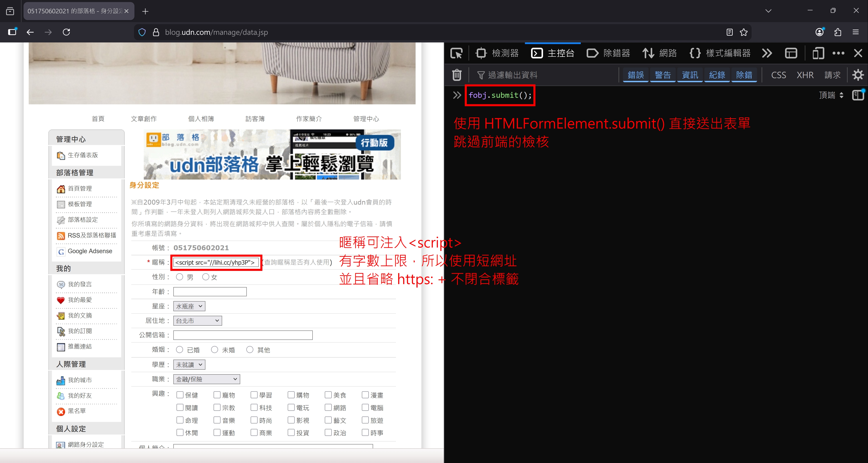Image resolution: width=868 pixels, height=463 pixels.
Task: Toggle the XHR console filter
Action: pyautogui.click(x=805, y=75)
